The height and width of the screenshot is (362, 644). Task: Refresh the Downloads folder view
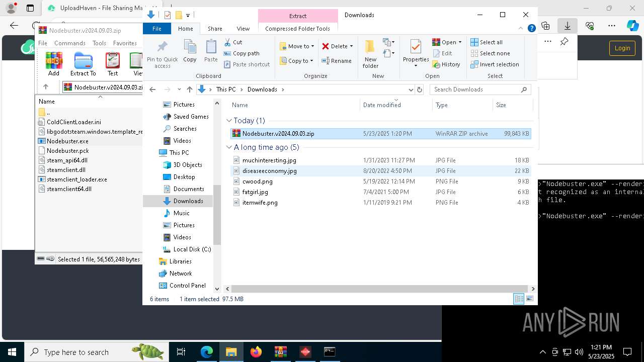point(420,89)
